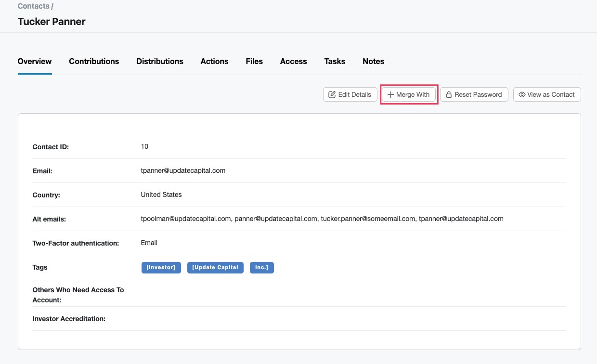Click the Others Who Need Access label
This screenshot has height=364, width=597.
tap(78, 295)
